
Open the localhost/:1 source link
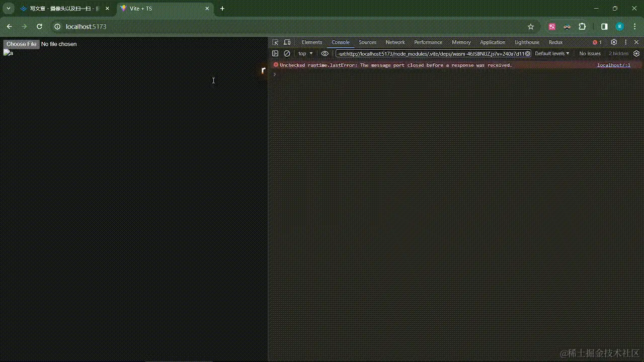coord(613,65)
